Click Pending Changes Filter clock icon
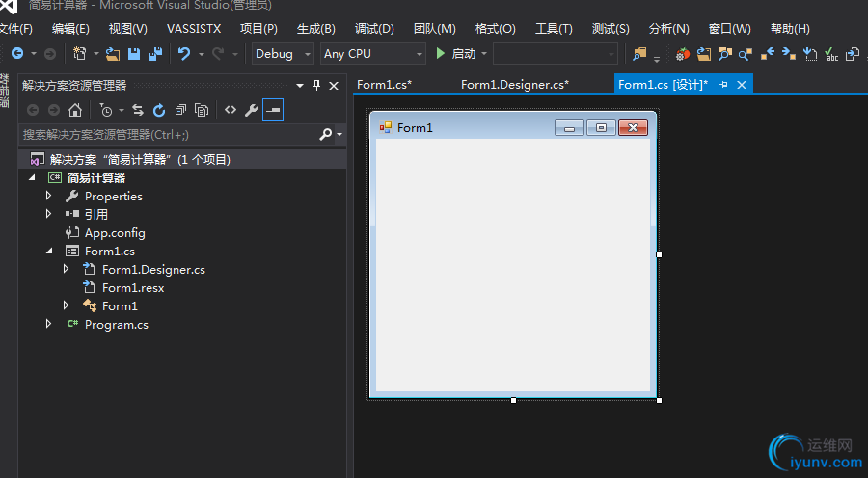This screenshot has height=478, width=868. click(106, 110)
